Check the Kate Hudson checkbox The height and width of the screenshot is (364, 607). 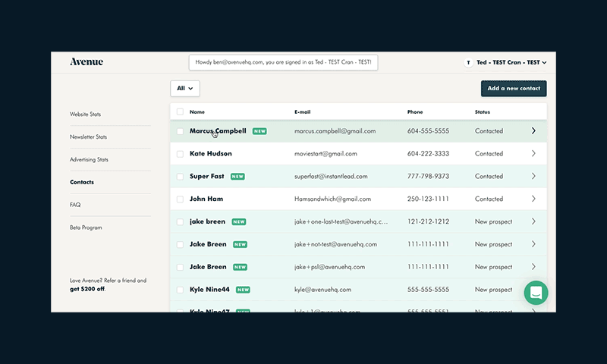(x=180, y=154)
